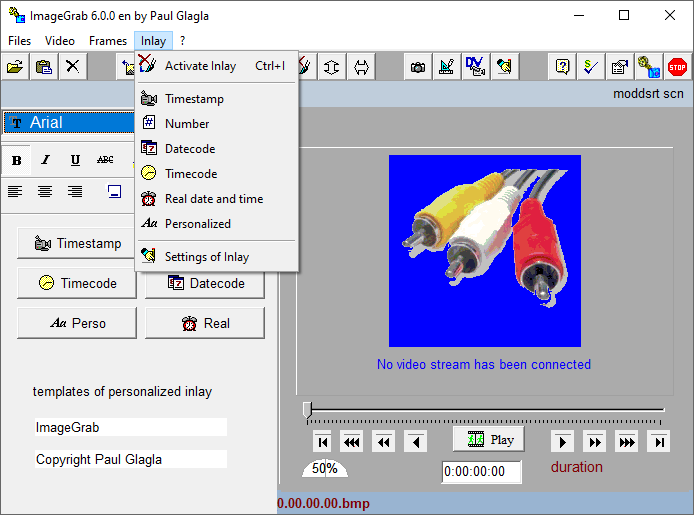Click the paste clipboard toolbar icon
The image size is (694, 515).
click(44, 67)
